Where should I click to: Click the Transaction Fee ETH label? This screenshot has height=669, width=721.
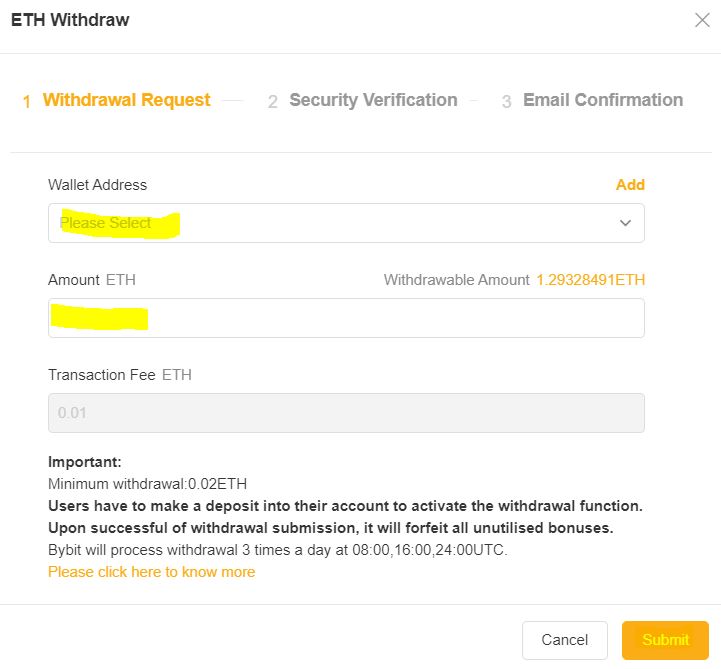120,375
